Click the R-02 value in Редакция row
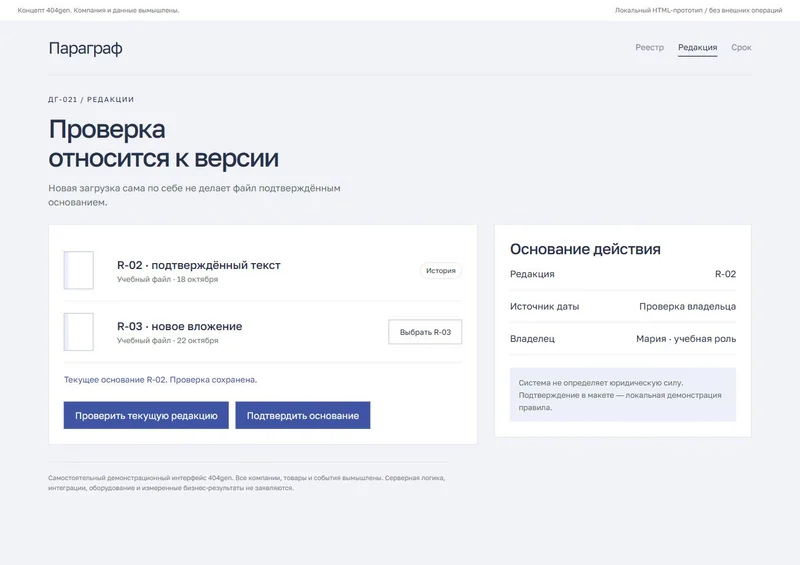 (x=726, y=274)
